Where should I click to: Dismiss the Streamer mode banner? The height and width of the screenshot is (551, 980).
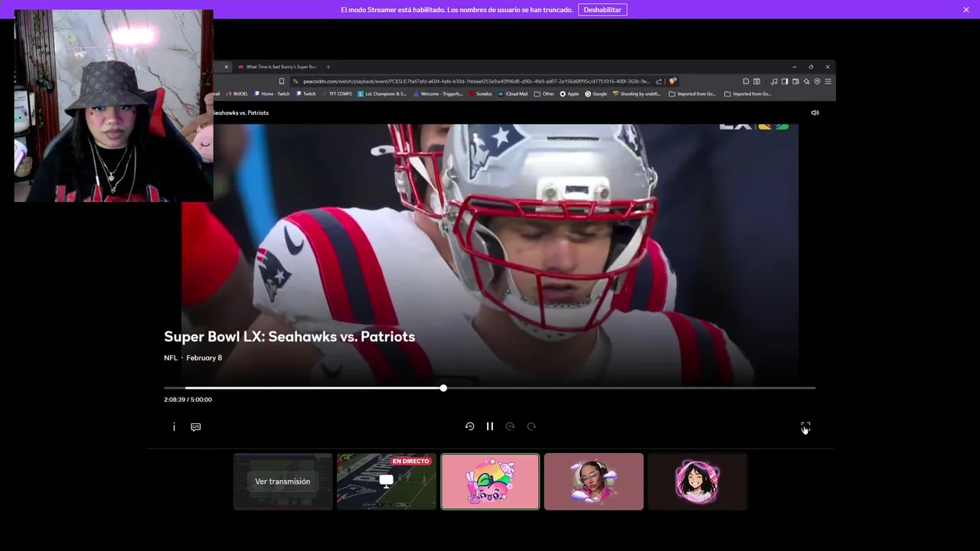point(966,10)
